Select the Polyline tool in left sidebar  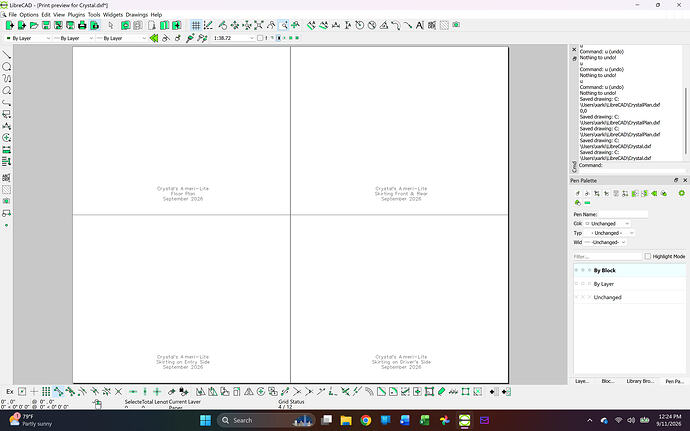(7, 103)
